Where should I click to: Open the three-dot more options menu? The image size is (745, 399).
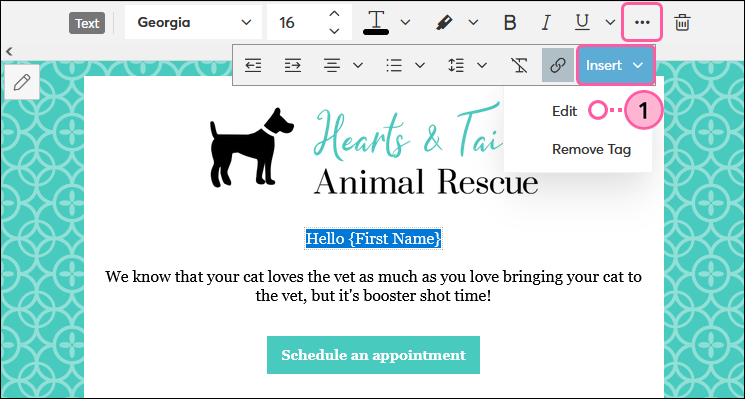642,22
